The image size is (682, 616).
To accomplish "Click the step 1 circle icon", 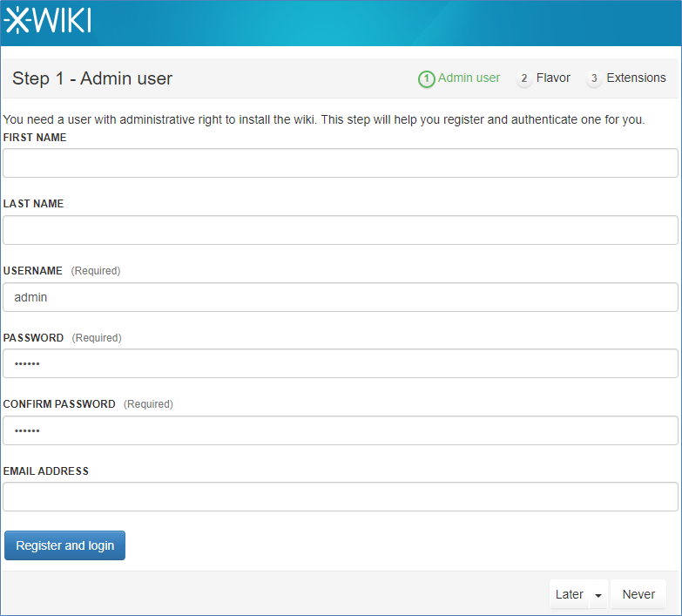I will pyautogui.click(x=426, y=79).
